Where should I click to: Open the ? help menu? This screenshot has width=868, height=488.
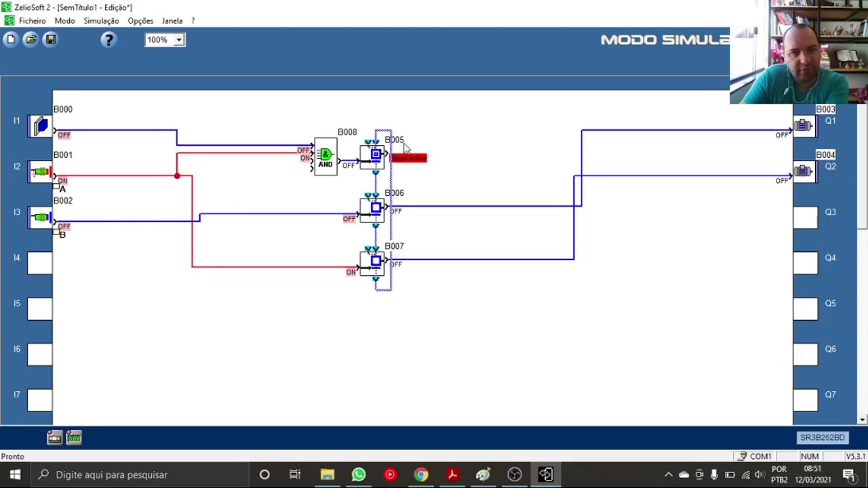point(193,21)
